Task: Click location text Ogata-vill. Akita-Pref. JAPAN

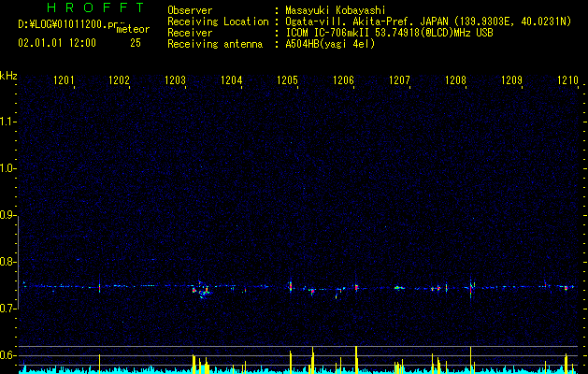Action: [366, 22]
